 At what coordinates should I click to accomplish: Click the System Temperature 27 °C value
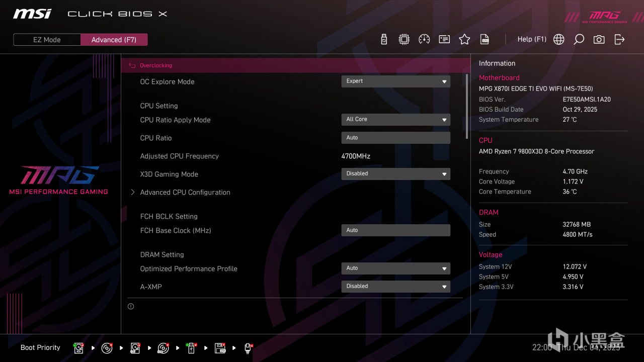pos(570,120)
